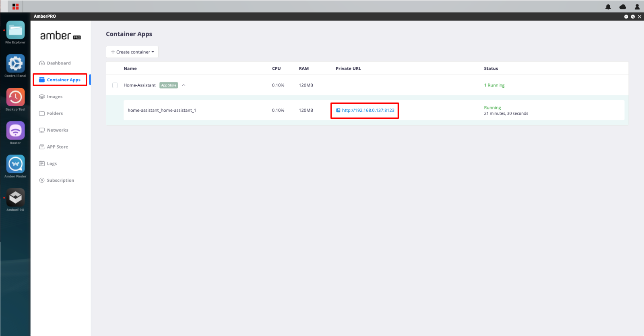This screenshot has width=644, height=336.
Task: Click the CPU column header
Action: pos(277,68)
